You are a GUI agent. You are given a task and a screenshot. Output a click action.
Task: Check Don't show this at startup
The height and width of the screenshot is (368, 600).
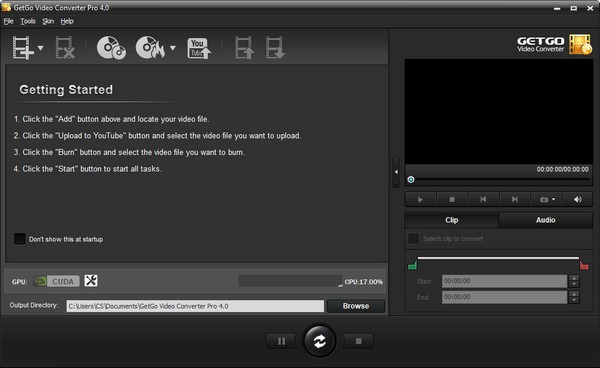point(20,239)
